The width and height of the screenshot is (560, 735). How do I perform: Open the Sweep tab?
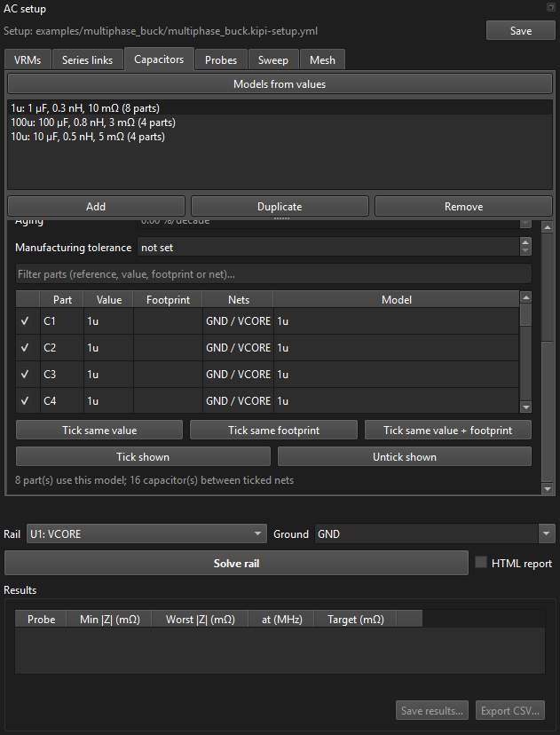tap(273, 60)
